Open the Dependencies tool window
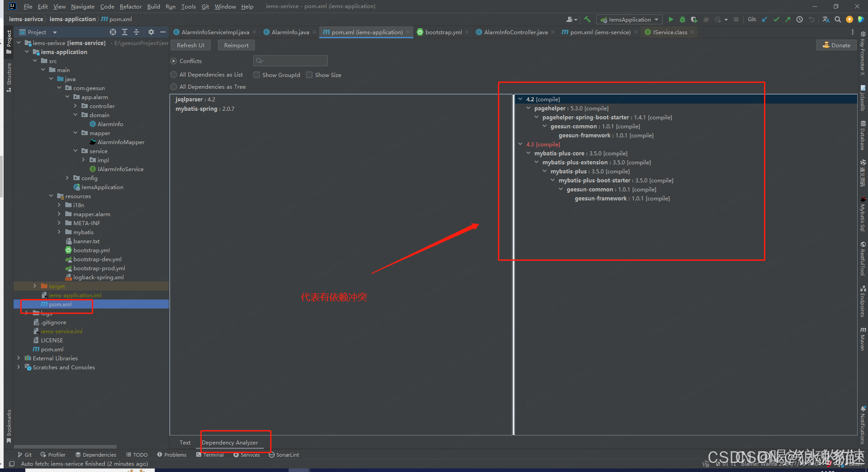868x472 pixels. [x=95, y=455]
